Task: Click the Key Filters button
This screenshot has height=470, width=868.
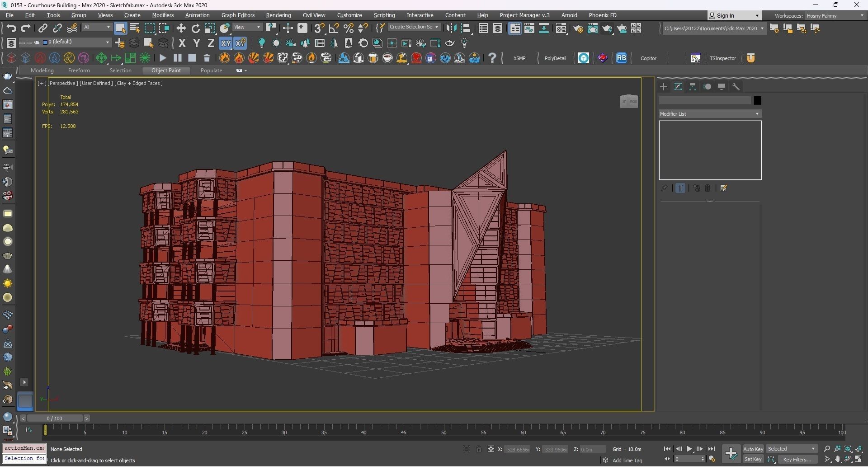Action: pyautogui.click(x=797, y=459)
